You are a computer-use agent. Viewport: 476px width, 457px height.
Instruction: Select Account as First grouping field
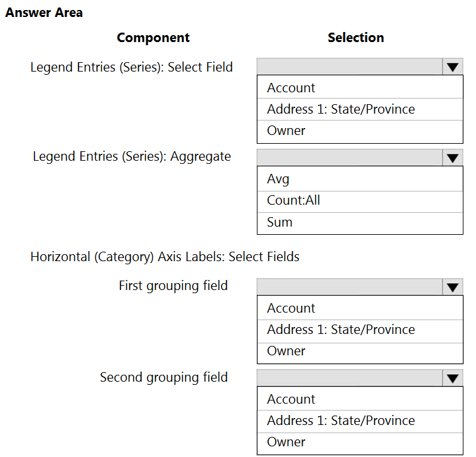(291, 308)
